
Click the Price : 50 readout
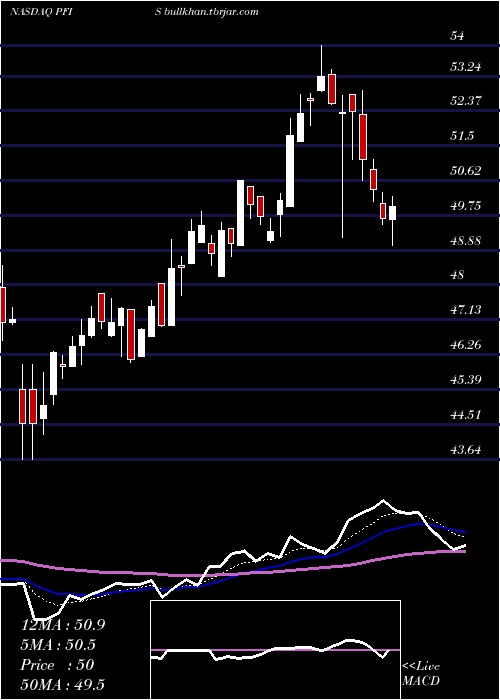tap(58, 665)
